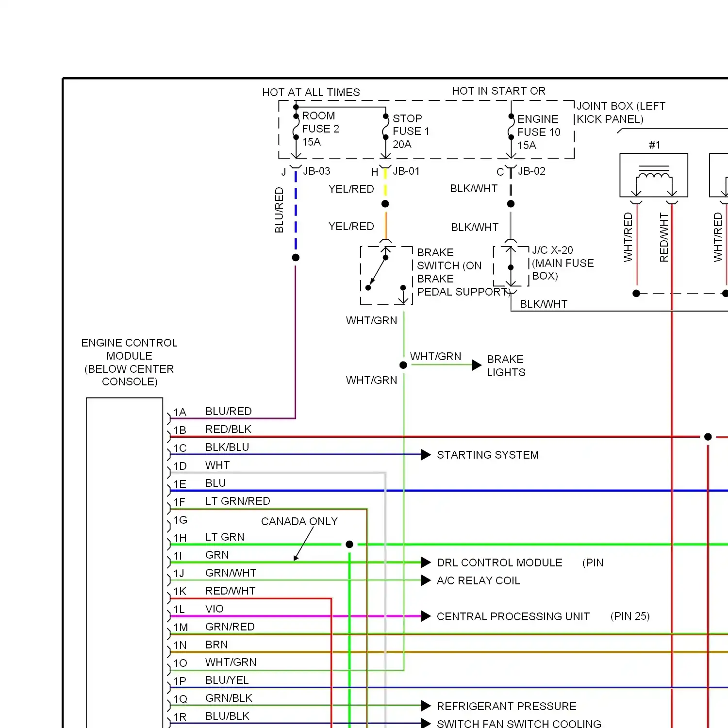This screenshot has width=728, height=728.
Task: Click pin 1A BLU/RED label
Action: 228,411
